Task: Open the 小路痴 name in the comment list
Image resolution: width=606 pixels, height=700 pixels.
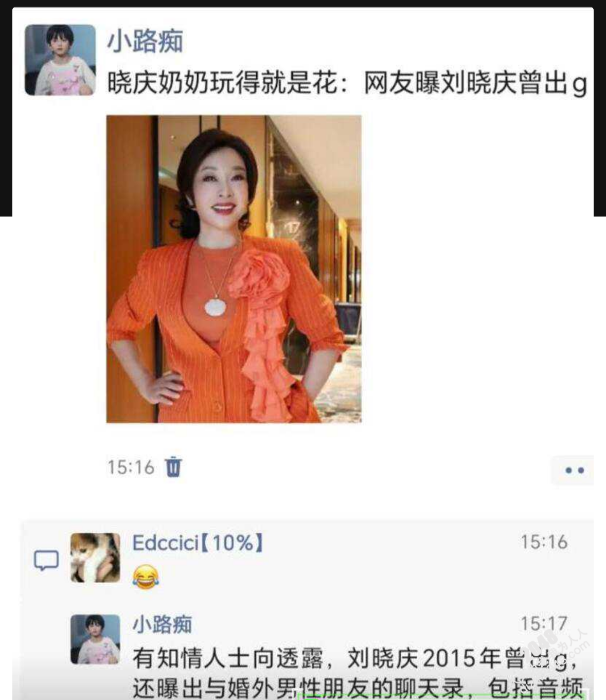Action: (162, 624)
